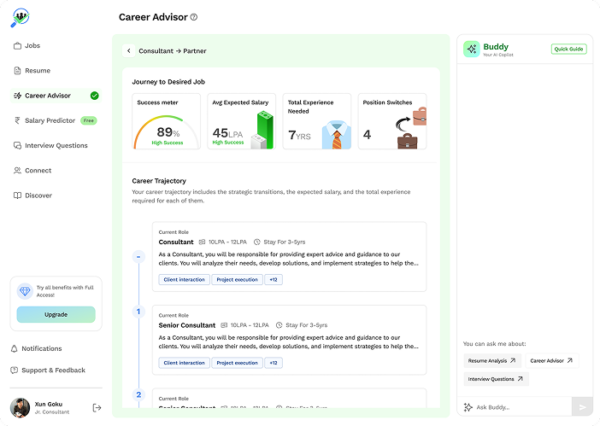Open Notifications via the bell icon
The image size is (600, 426).
pos(15,349)
